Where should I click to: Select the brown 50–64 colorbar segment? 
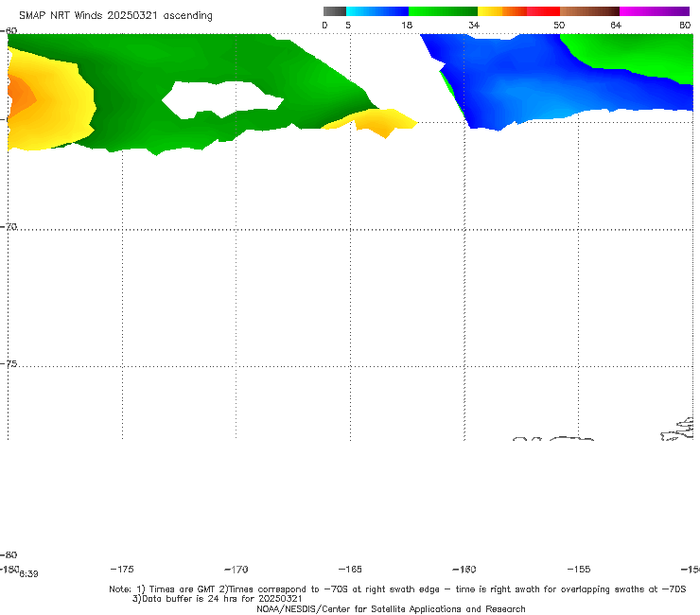click(589, 11)
